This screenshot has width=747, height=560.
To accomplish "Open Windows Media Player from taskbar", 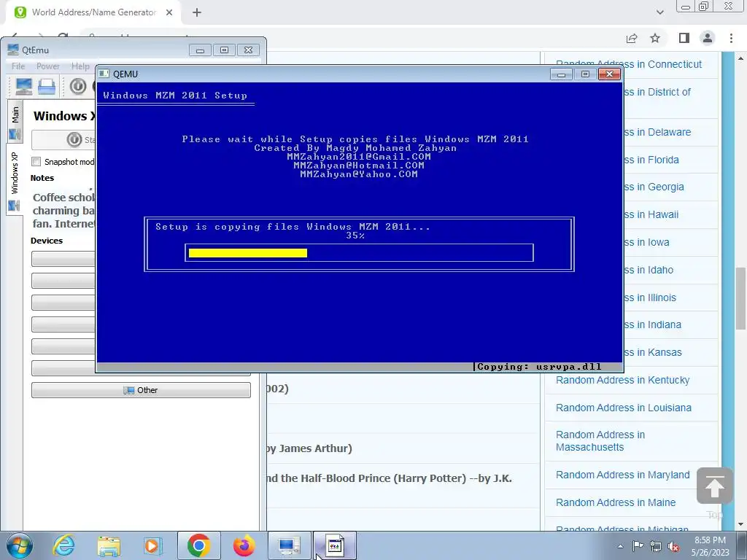I will (x=153, y=545).
